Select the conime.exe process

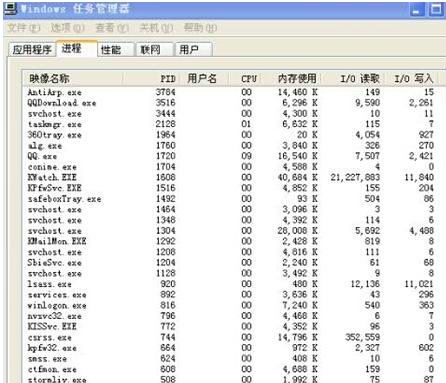tap(231, 167)
